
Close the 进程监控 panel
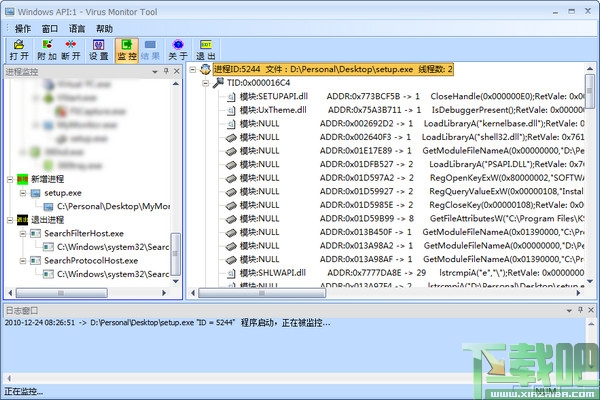point(176,71)
